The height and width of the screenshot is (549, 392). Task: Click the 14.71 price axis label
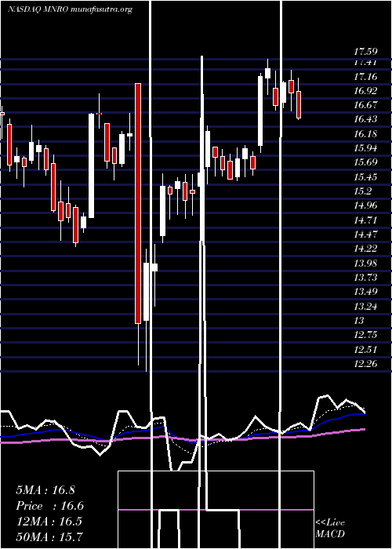pyautogui.click(x=365, y=220)
